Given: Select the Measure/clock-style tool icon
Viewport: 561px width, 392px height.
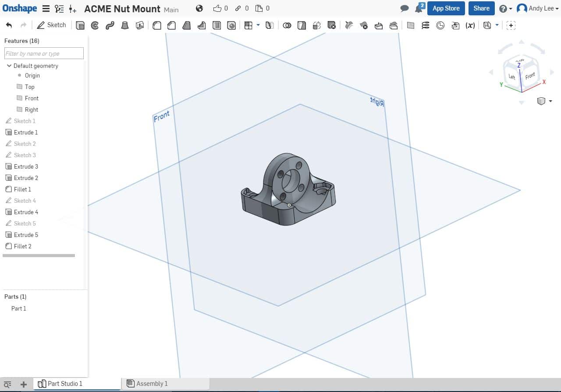Looking at the screenshot, I should point(440,25).
